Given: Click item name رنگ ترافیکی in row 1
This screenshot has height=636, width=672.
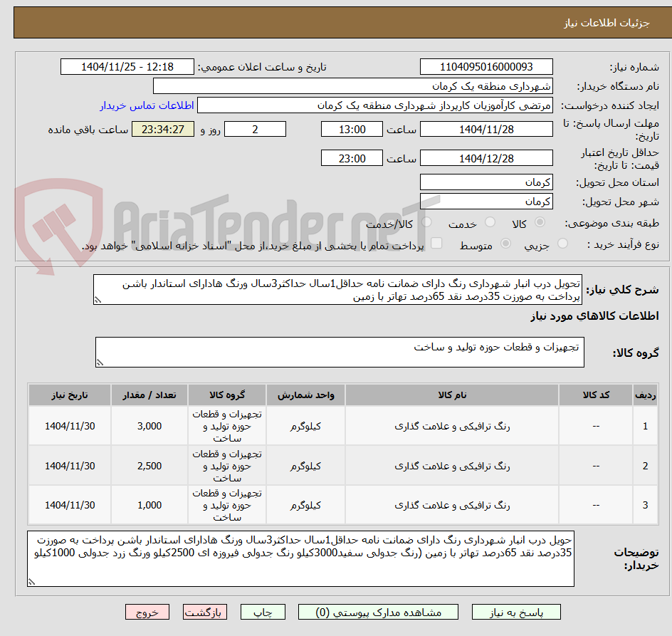Looking at the screenshot, I should pos(452,427).
